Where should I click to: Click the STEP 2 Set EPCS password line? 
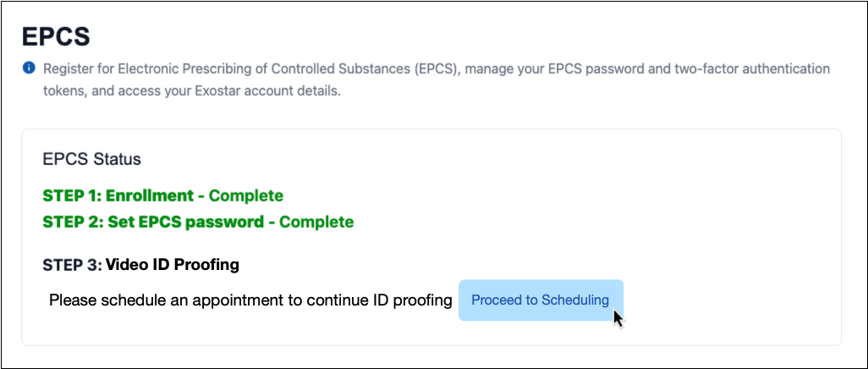point(198,222)
